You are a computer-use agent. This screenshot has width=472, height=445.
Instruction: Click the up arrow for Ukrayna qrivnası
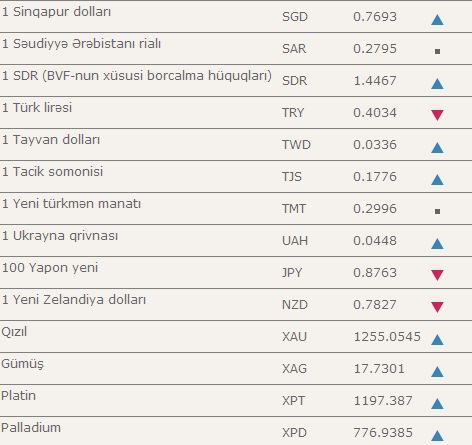click(437, 244)
